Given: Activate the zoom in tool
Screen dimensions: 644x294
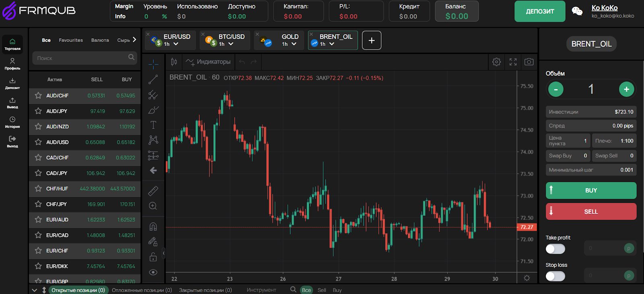Looking at the screenshot, I should [x=153, y=206].
